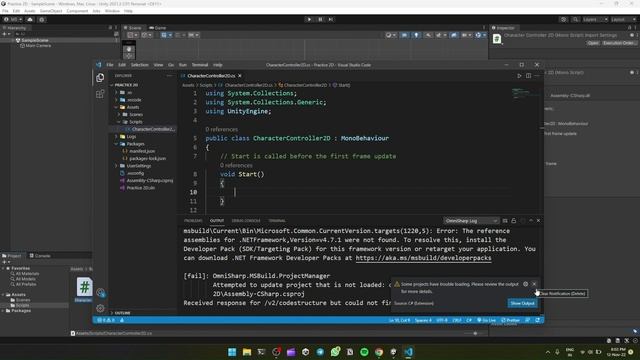Open Unity Layers dropdown
The width and height of the screenshot is (640, 360).
click(x=595, y=20)
